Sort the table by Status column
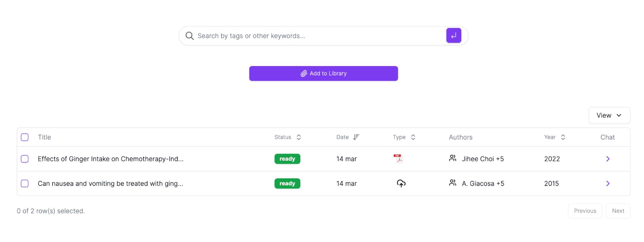 [x=288, y=137]
